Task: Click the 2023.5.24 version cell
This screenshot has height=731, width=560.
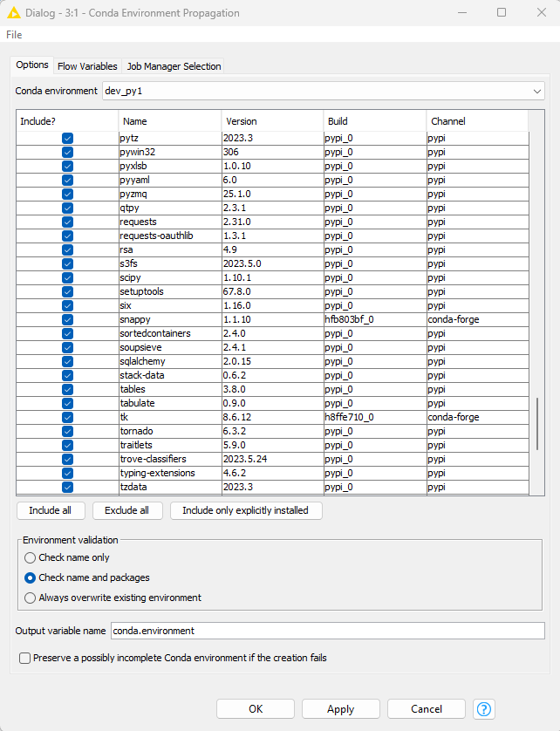Action: (x=272, y=459)
